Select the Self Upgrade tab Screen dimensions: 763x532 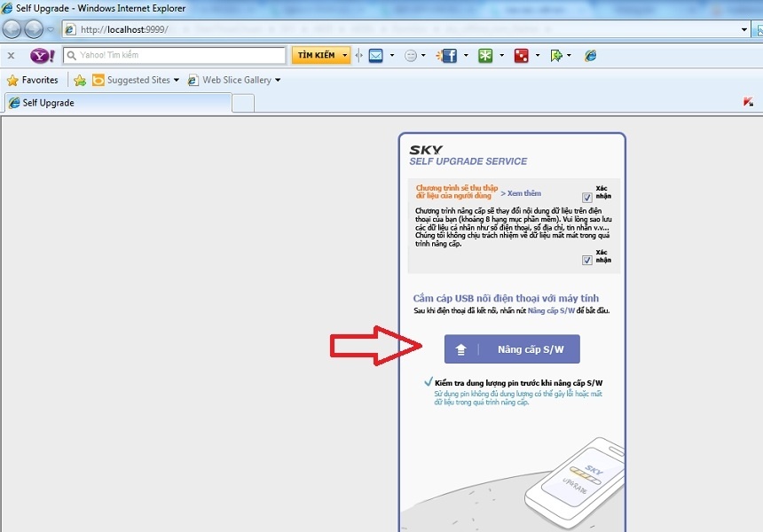(x=115, y=103)
